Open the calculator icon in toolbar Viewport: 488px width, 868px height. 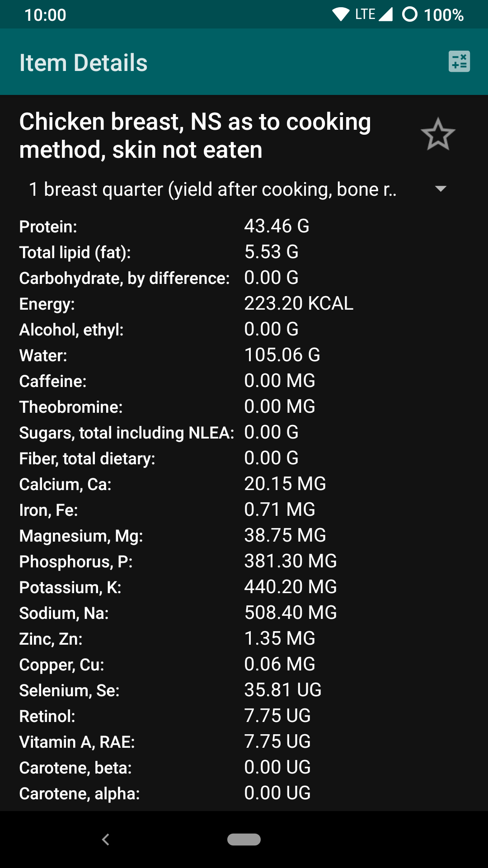click(459, 61)
